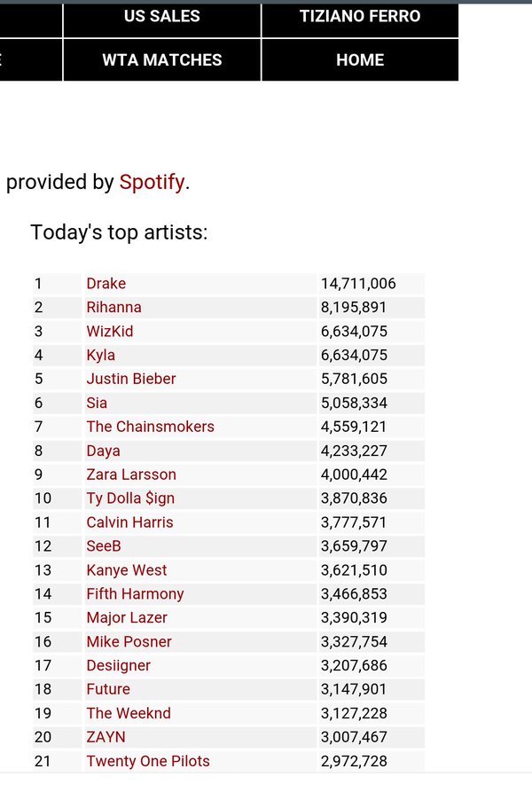Click the Ty Dolla $ign link

click(130, 498)
